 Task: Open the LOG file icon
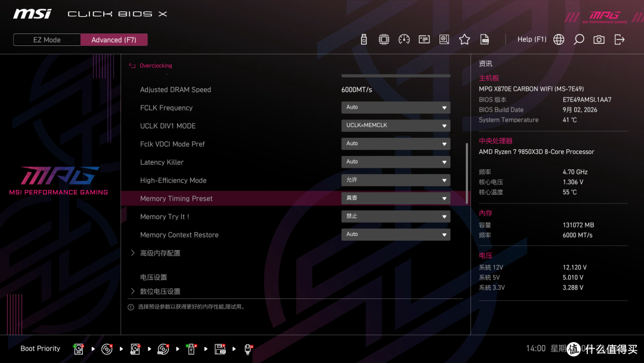485,39
